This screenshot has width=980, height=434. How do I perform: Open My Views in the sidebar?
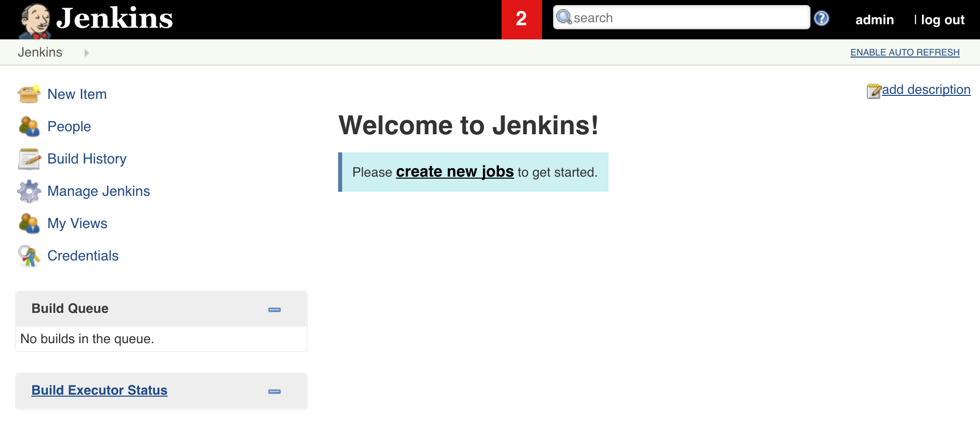[77, 224]
